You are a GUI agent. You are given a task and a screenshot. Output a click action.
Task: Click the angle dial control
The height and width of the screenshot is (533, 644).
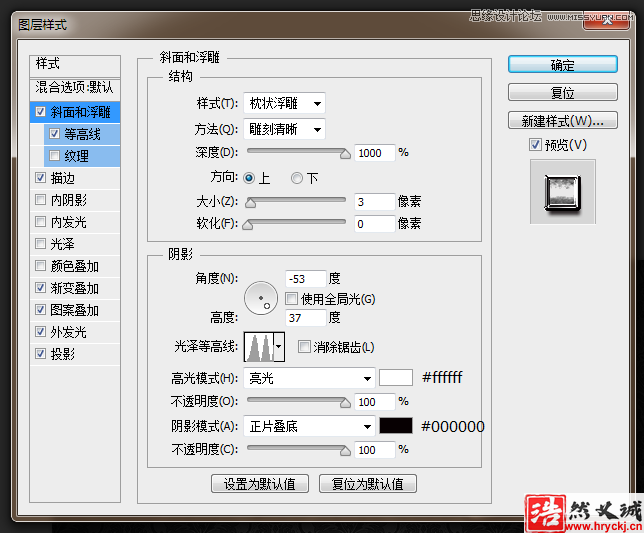(x=261, y=298)
